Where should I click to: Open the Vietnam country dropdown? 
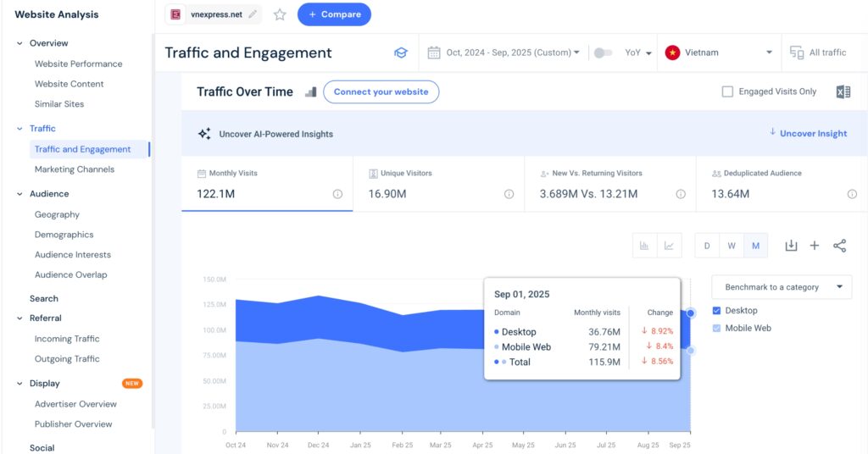click(721, 53)
